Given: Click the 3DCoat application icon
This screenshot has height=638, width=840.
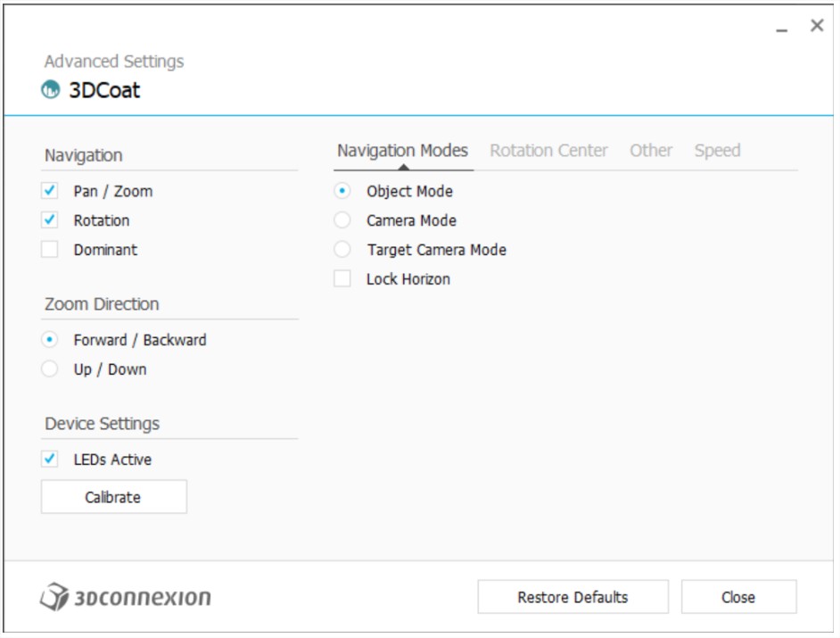Looking at the screenshot, I should coord(51,89).
